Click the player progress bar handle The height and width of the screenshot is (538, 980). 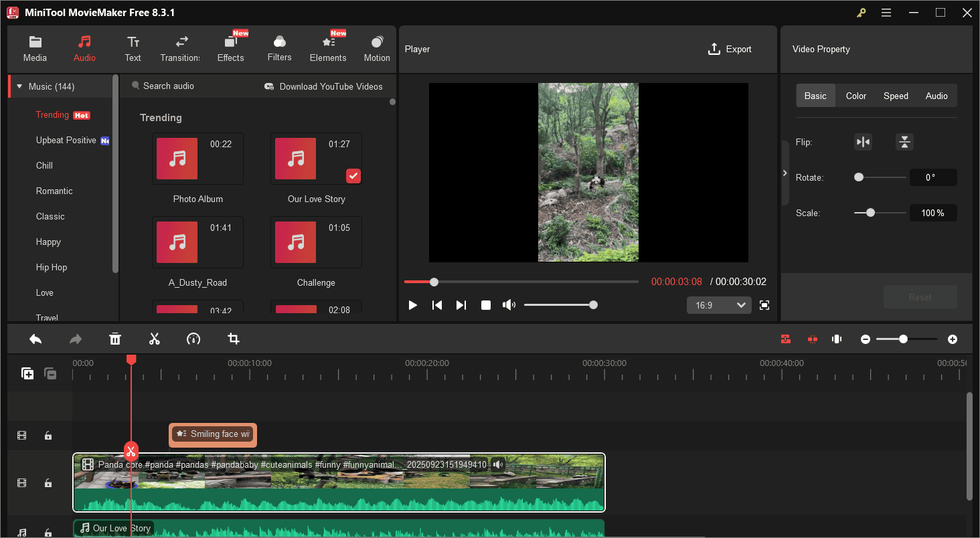coord(434,282)
